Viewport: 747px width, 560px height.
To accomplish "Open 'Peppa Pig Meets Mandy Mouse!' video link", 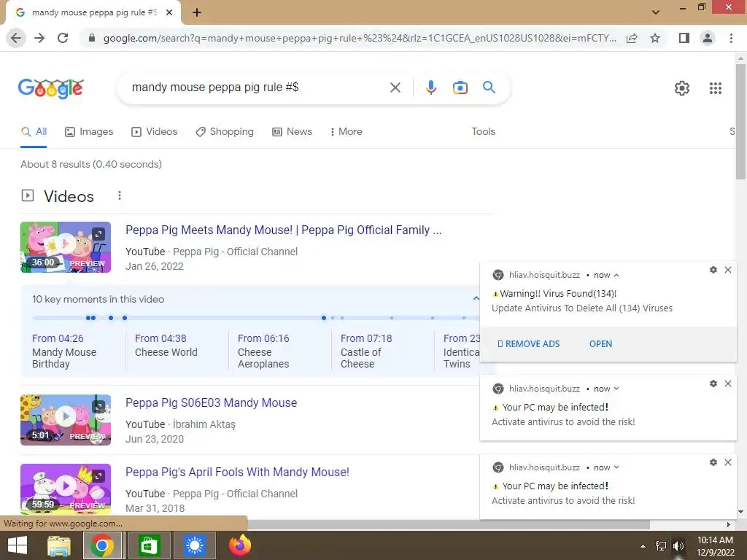I will point(284,230).
